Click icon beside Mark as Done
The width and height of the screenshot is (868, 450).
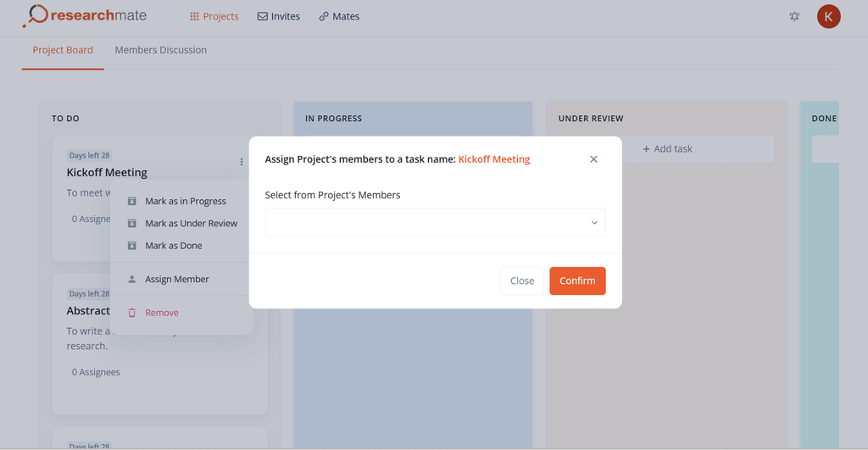point(131,245)
